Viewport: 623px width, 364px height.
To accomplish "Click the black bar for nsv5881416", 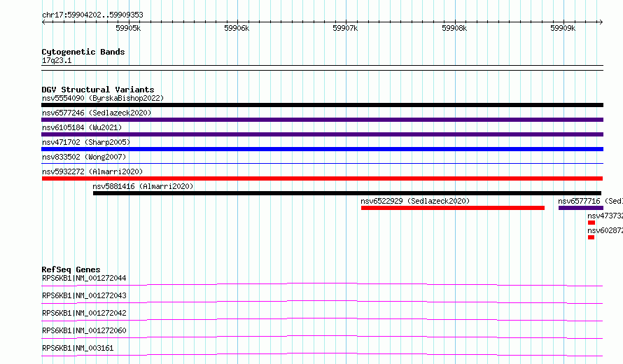I will coord(347,193).
